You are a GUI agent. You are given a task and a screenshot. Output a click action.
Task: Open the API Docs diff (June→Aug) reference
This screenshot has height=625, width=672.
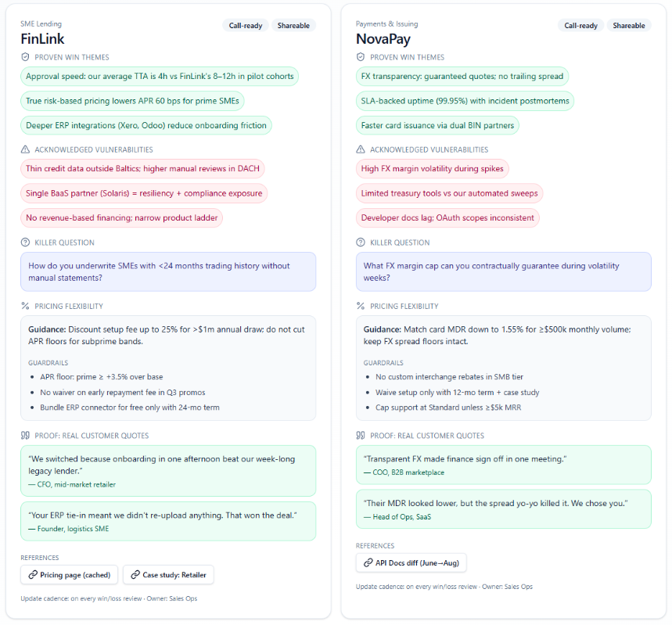pos(412,562)
